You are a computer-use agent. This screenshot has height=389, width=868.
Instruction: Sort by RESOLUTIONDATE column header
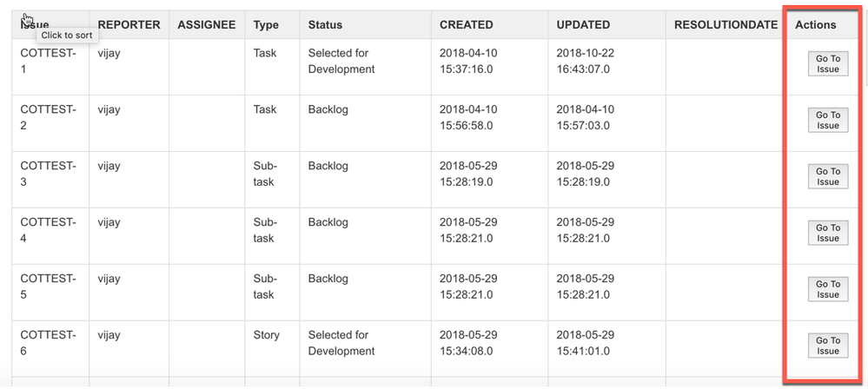tap(726, 25)
